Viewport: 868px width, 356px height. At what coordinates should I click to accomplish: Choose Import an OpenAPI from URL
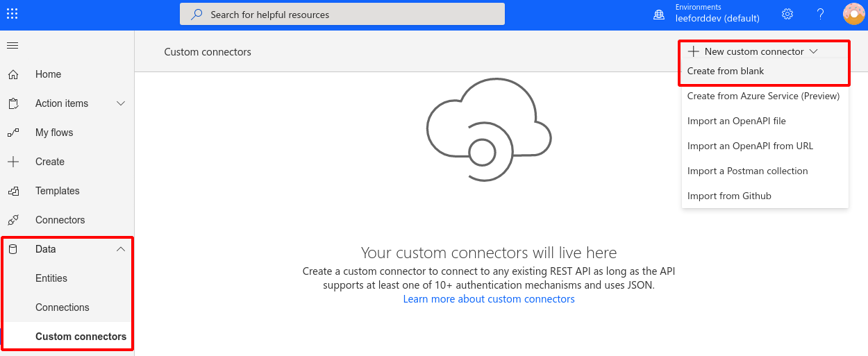coord(765,146)
